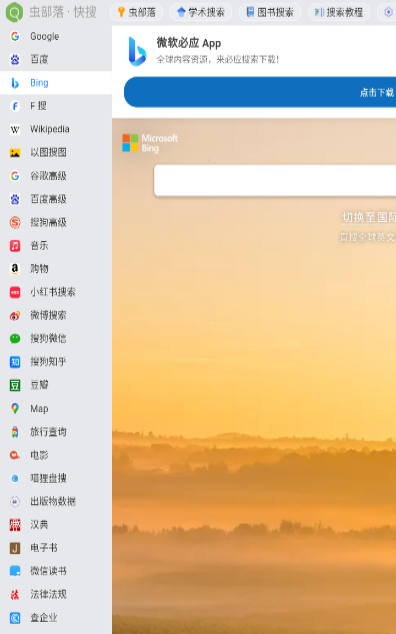Select 法律法规 text entry
396x634 pixels.
pos(49,594)
